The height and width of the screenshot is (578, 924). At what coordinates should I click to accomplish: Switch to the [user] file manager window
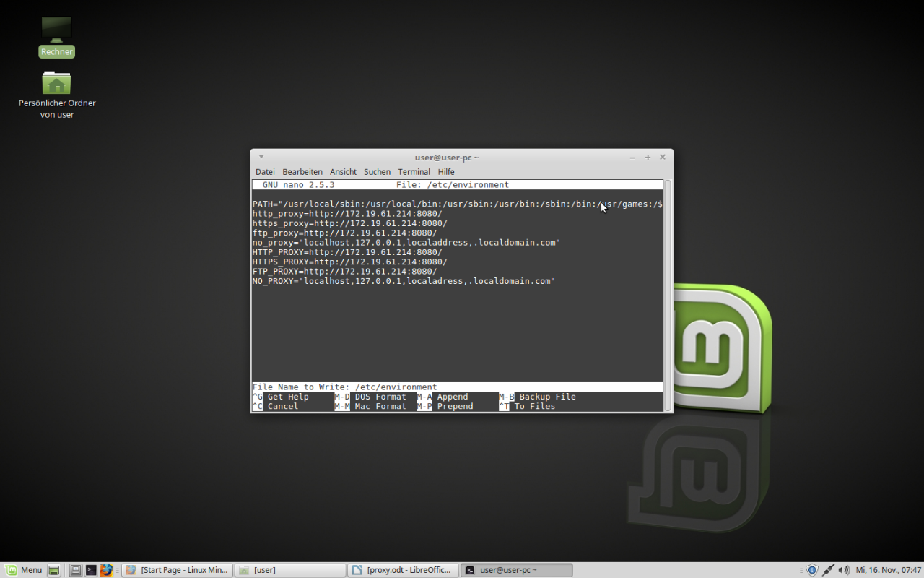(x=290, y=570)
